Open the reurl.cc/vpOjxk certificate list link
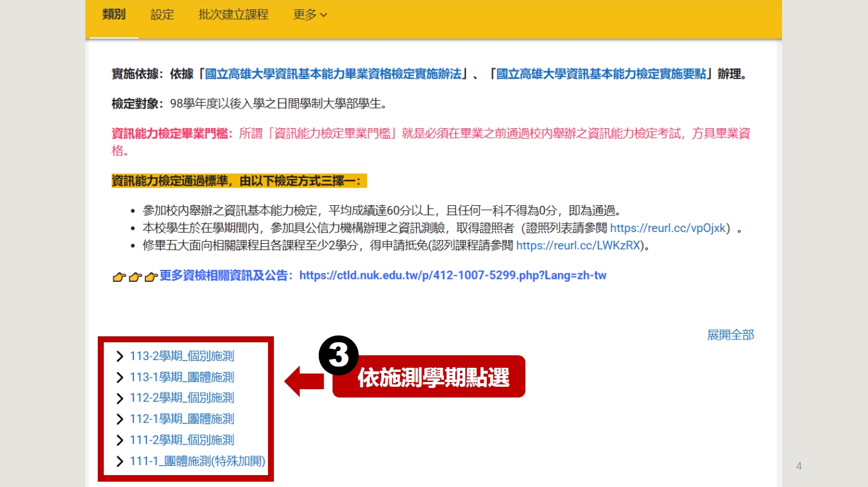The height and width of the screenshot is (487, 868). tap(668, 228)
